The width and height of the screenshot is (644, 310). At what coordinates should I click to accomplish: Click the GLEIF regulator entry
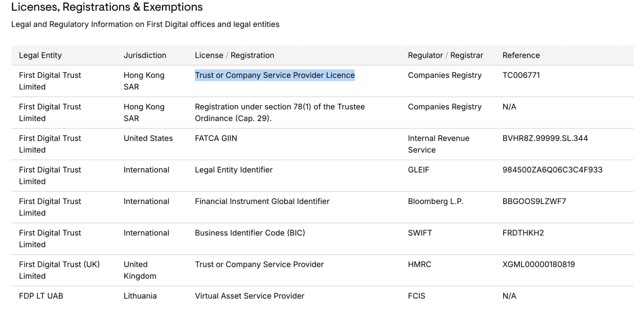(x=419, y=170)
